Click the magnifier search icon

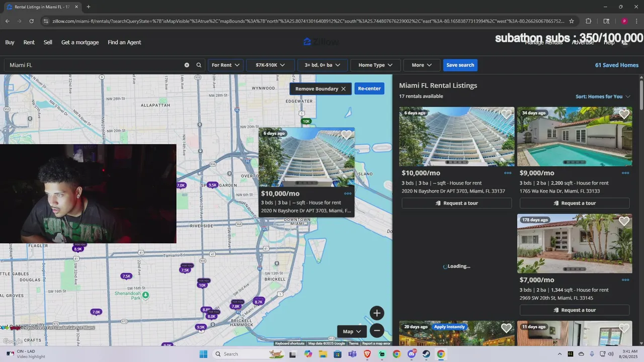(199, 65)
